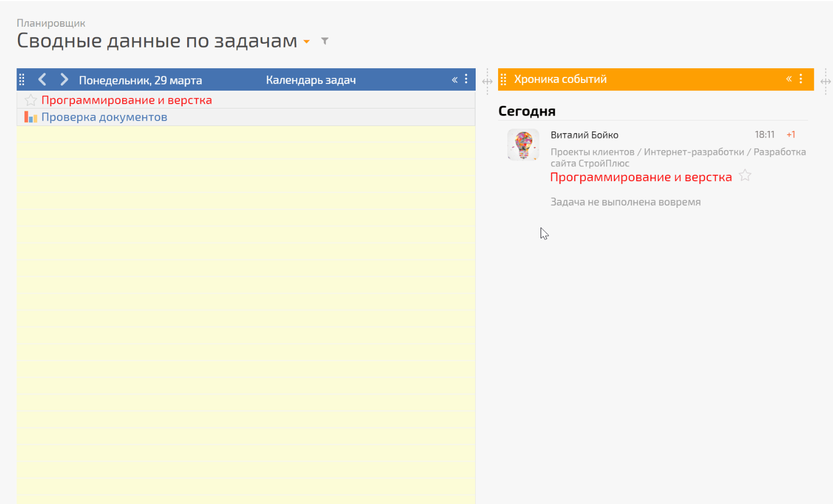
Task: Click the filter funnel icon next to the title
Action: click(x=325, y=41)
